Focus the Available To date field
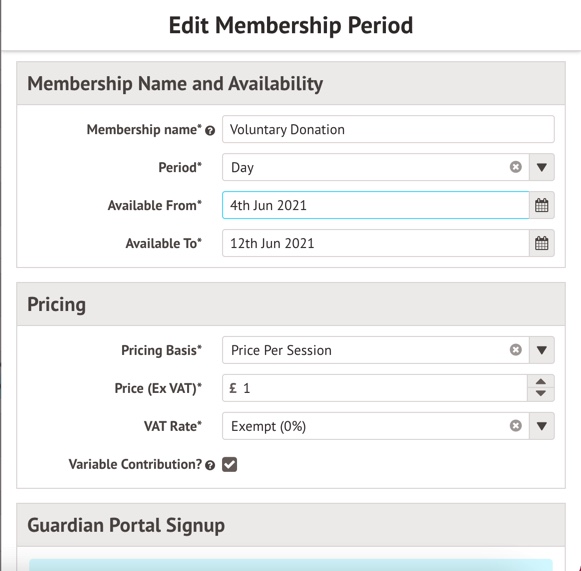The image size is (581, 571). point(376,243)
